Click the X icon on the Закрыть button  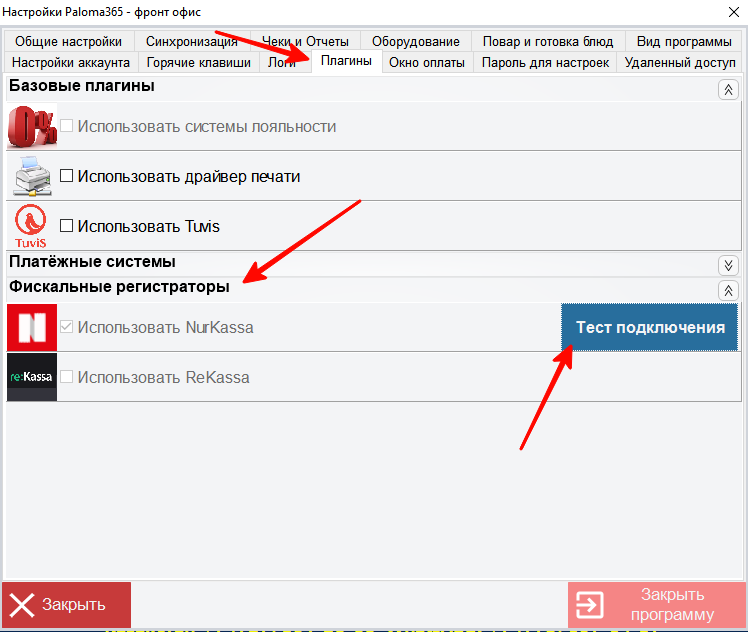coord(22,605)
